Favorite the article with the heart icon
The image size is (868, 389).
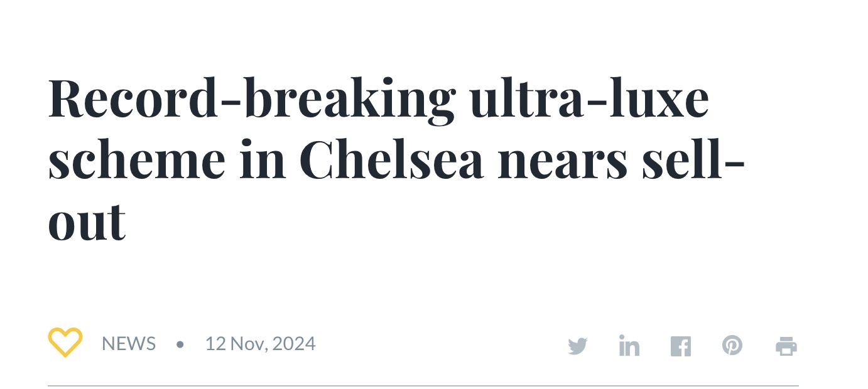pos(65,343)
